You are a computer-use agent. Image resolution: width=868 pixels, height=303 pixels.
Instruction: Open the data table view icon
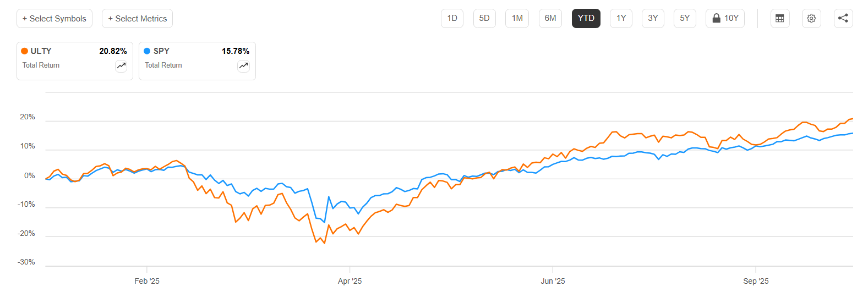coord(779,18)
